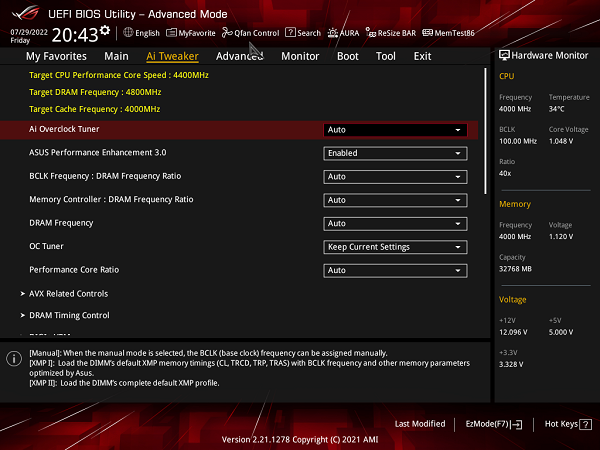This screenshot has height=450, width=600.
Task: Open Ai Overclock Tuner dropdown
Action: 395,130
